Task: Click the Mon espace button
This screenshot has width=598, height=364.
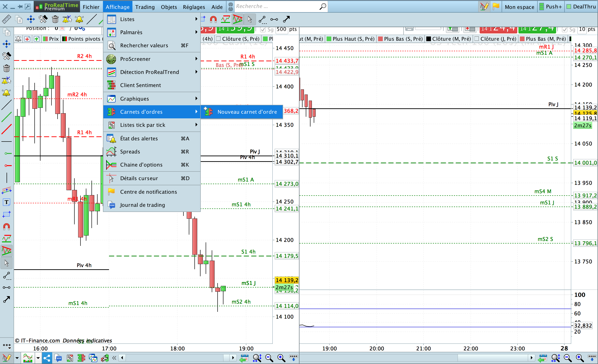Action: point(519,7)
